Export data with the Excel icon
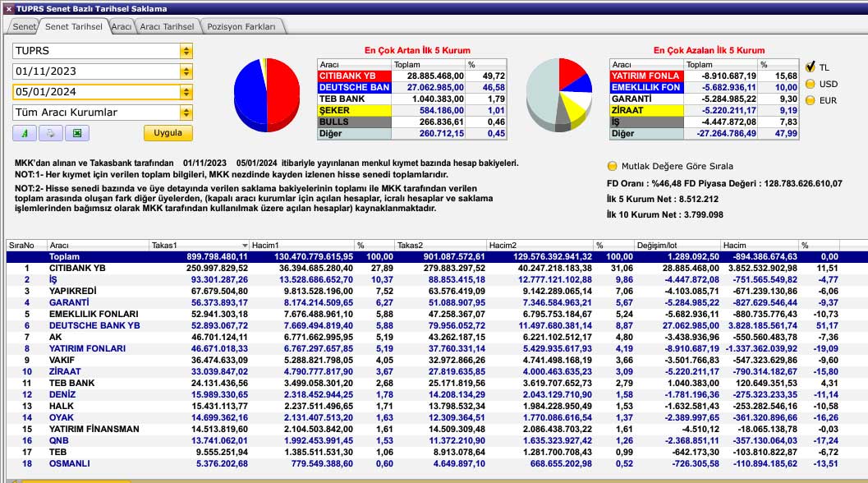 (76, 133)
